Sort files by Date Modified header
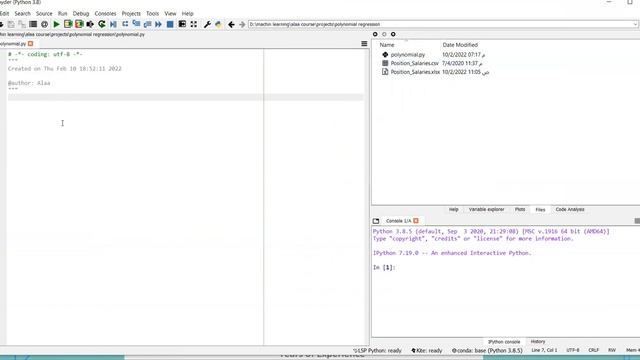 pos(460,45)
